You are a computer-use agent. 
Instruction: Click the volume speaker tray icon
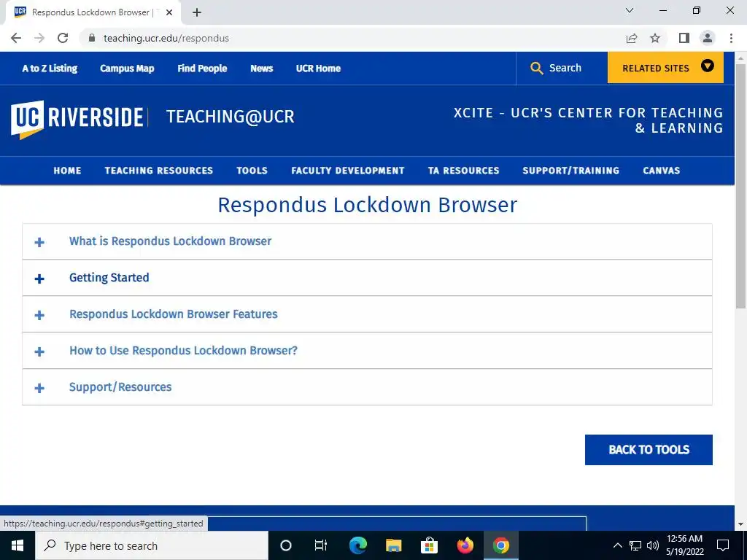pyautogui.click(x=653, y=545)
